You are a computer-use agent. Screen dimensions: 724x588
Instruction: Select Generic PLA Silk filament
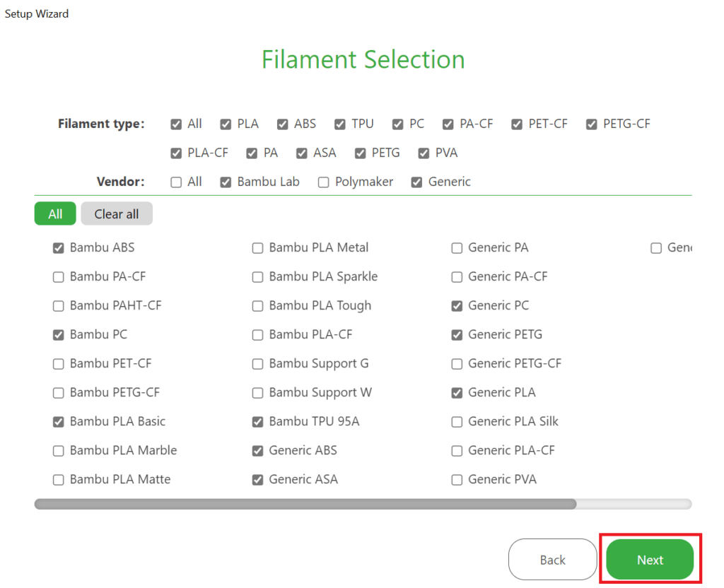click(457, 422)
